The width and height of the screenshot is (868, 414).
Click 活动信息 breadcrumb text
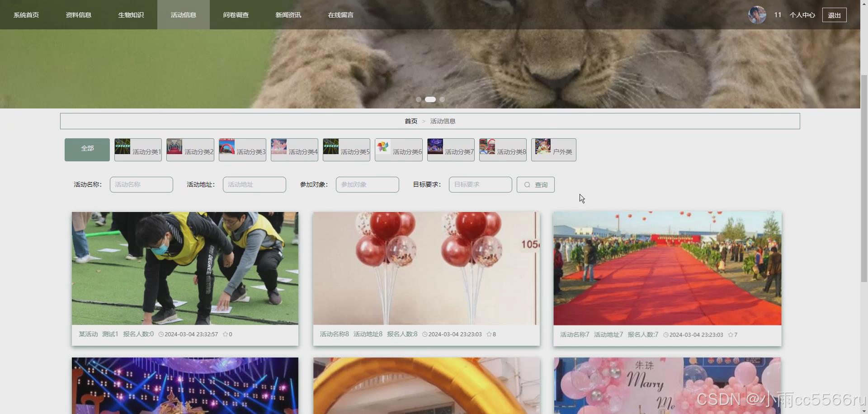443,121
